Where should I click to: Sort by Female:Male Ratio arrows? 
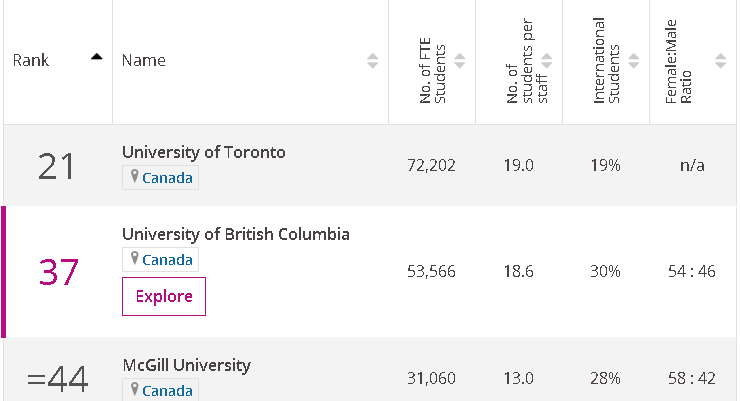coord(720,61)
